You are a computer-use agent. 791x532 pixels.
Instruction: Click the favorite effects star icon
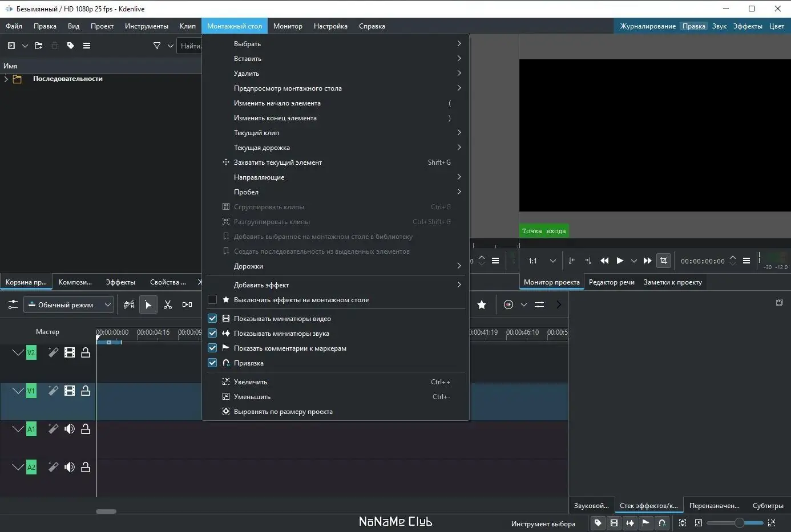(482, 305)
